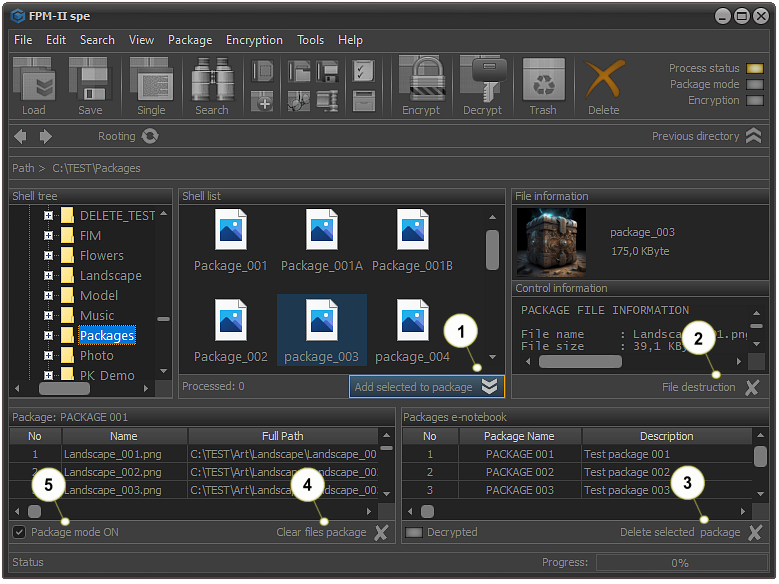Go forward with the right arrow icon
779x584 pixels.
[x=45, y=136]
